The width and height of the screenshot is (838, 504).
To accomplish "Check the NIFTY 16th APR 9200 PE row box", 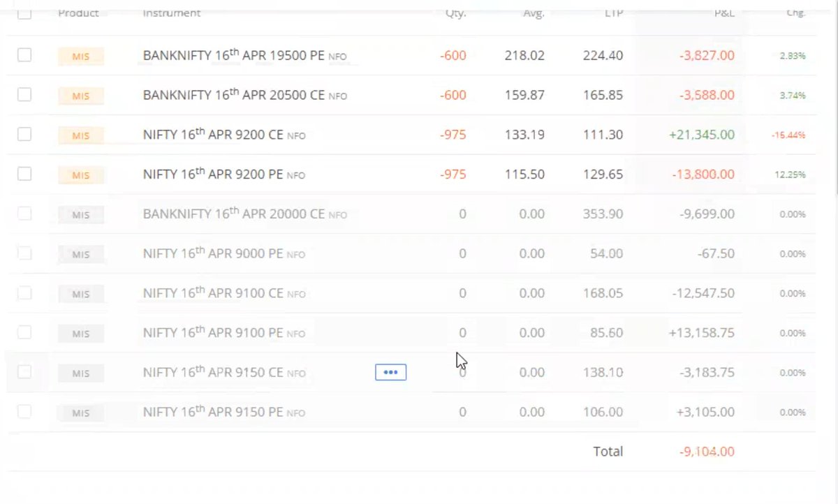I will coord(24,174).
